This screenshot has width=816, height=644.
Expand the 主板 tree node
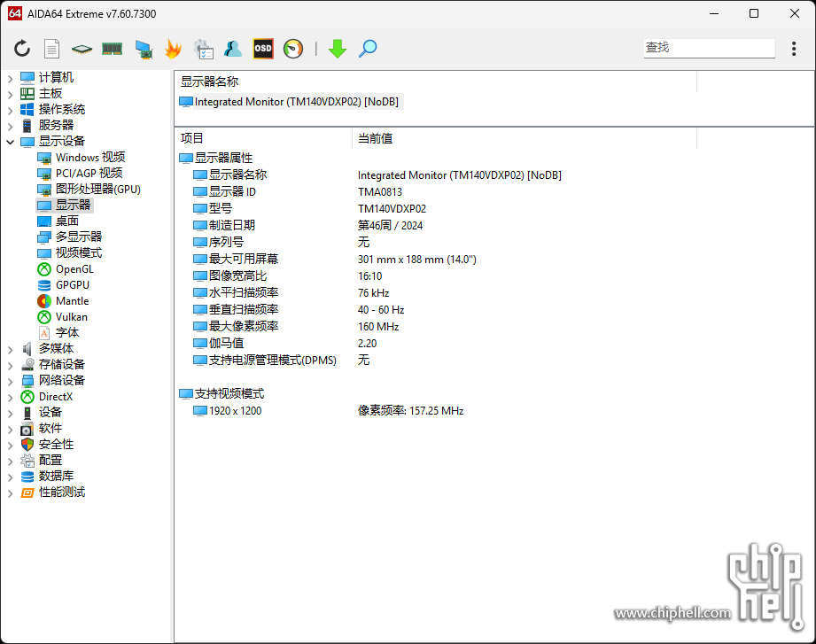point(11,95)
